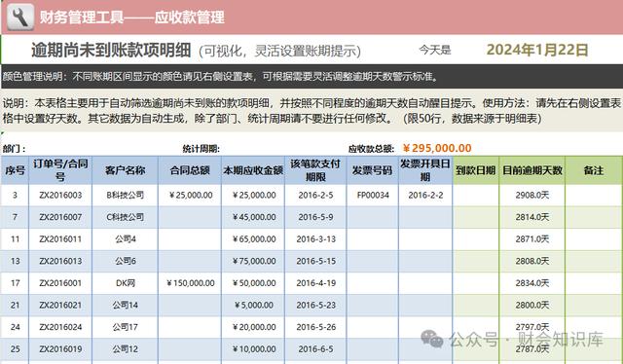Screen dimensions: 623x364
Task: Click payment deadline 2016-5-23
Action: point(315,306)
